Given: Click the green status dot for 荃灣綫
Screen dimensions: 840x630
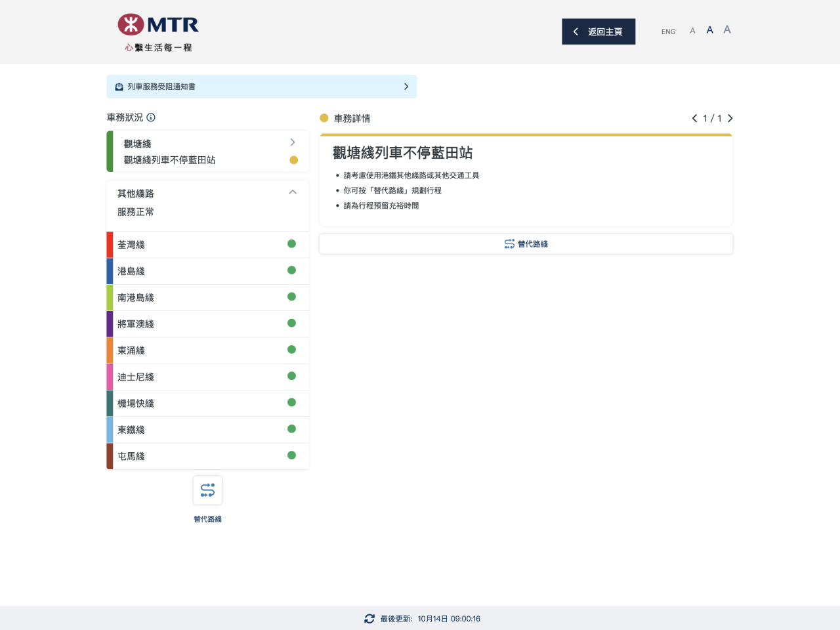Looking at the screenshot, I should click(x=291, y=244).
